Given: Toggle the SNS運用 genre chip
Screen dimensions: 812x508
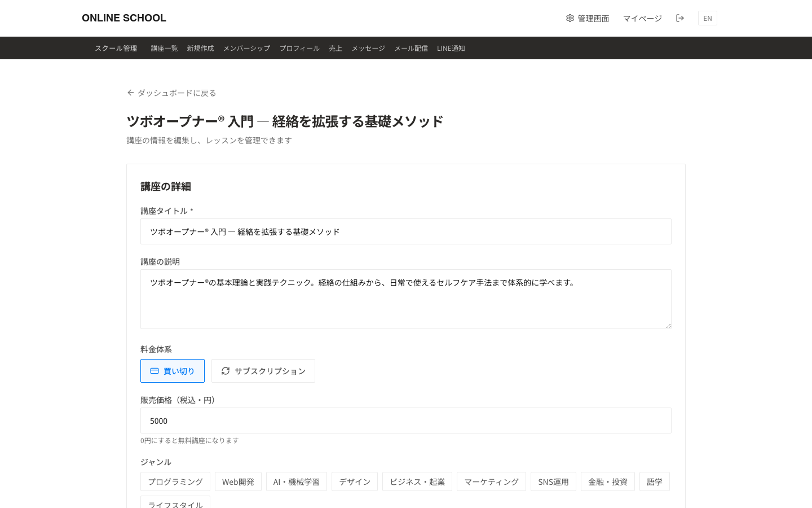Looking at the screenshot, I should (553, 481).
